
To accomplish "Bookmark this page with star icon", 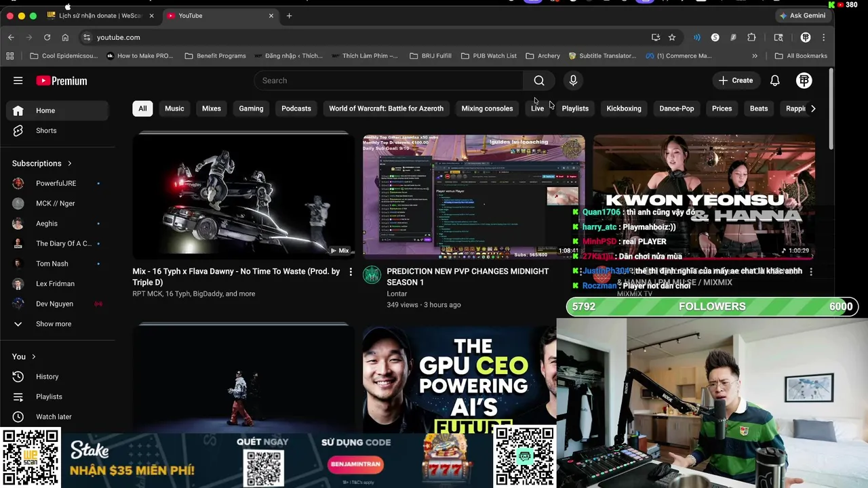I will click(x=672, y=37).
